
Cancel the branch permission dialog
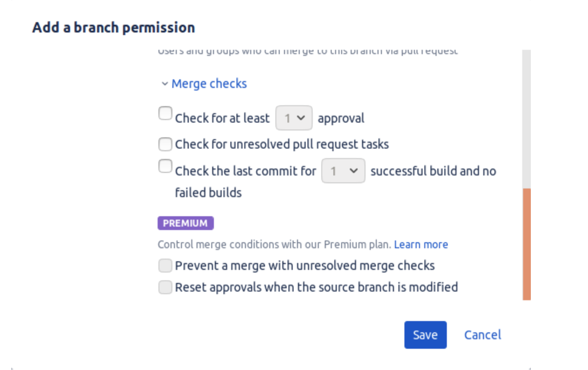click(x=482, y=334)
